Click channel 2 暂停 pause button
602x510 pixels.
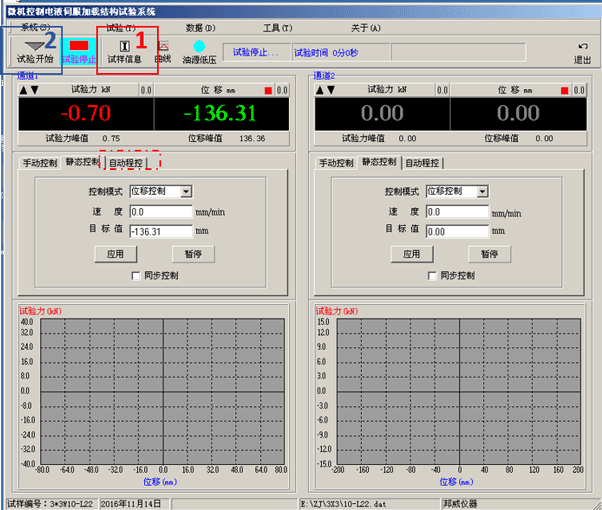(490, 254)
